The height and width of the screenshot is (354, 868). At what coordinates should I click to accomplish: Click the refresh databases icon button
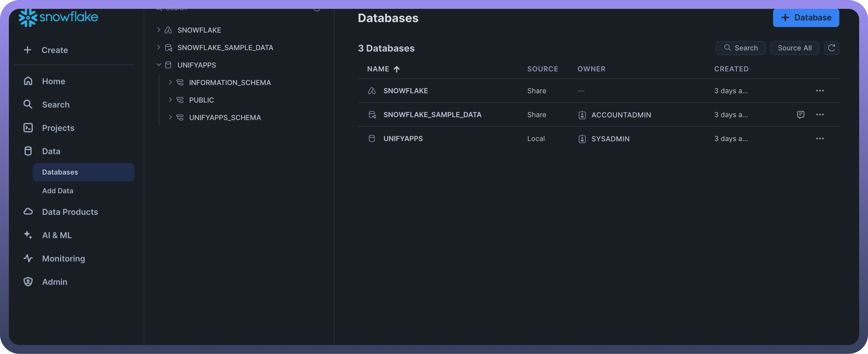831,48
